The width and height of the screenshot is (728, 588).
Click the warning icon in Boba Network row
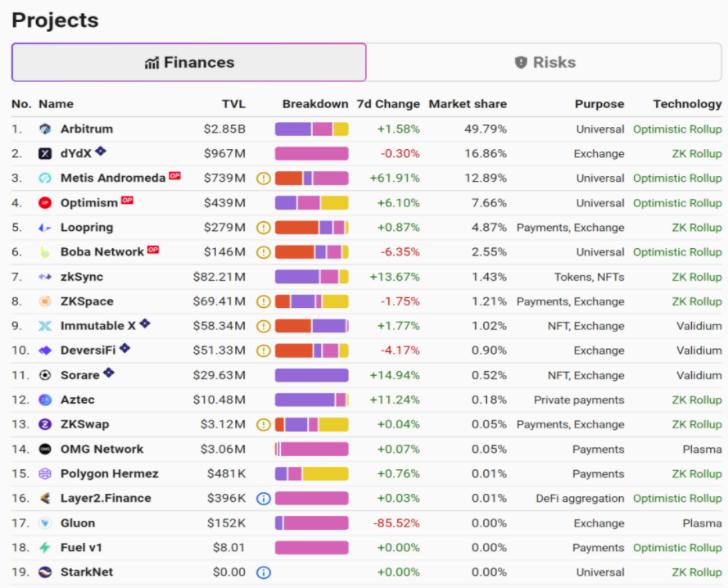pos(264,252)
